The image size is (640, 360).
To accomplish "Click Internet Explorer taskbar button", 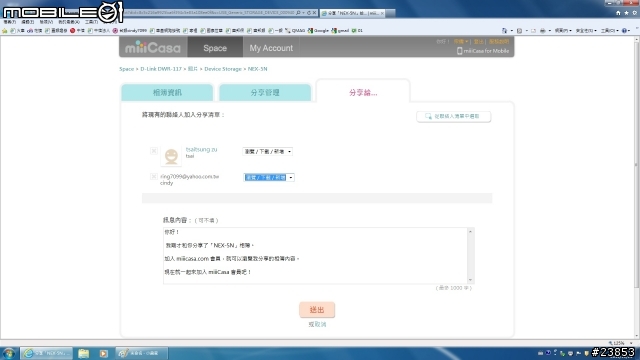I will tap(47, 353).
